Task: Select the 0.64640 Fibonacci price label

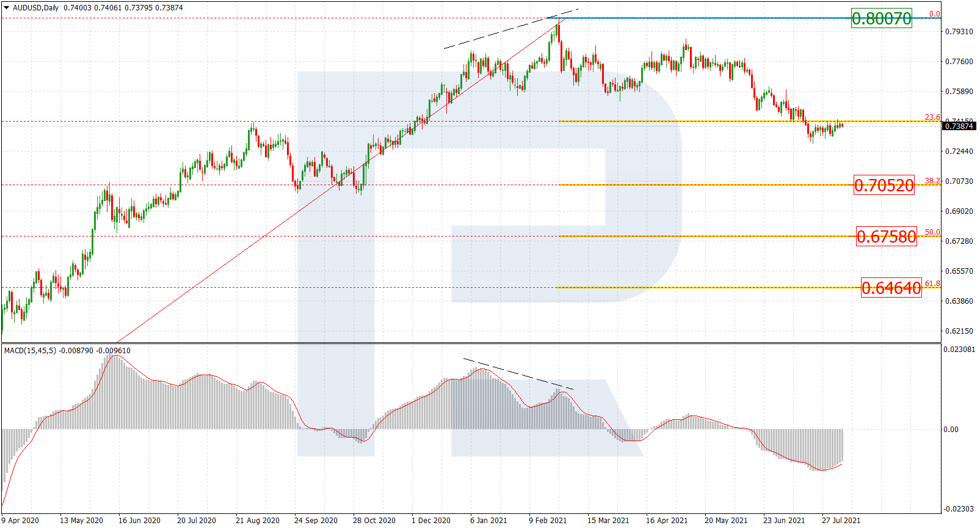Action: tap(891, 288)
